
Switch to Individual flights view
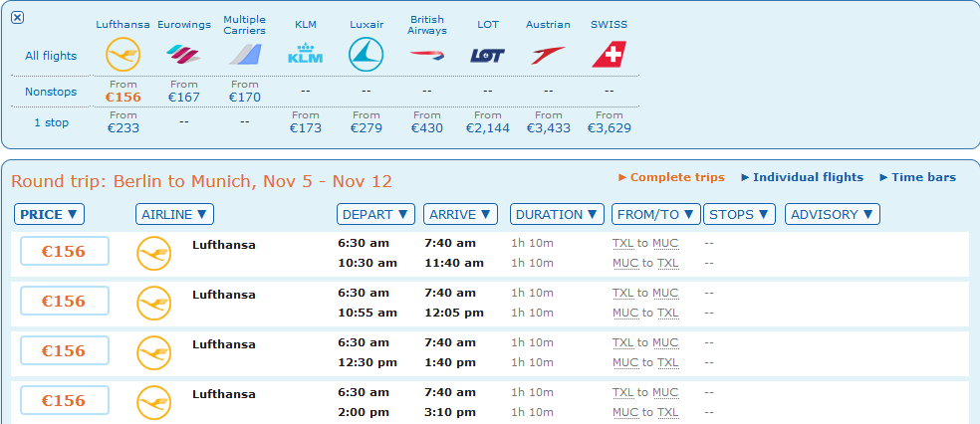(802, 177)
